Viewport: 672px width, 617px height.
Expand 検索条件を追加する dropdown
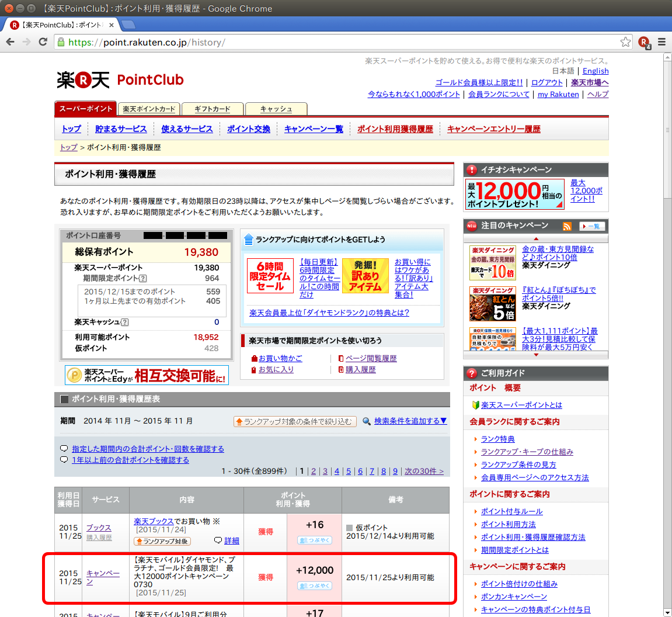click(x=410, y=421)
